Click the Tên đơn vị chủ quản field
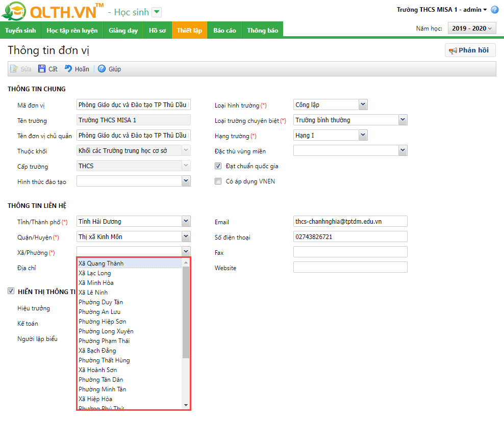The height and width of the screenshot is (423, 504). pyautogui.click(x=133, y=135)
